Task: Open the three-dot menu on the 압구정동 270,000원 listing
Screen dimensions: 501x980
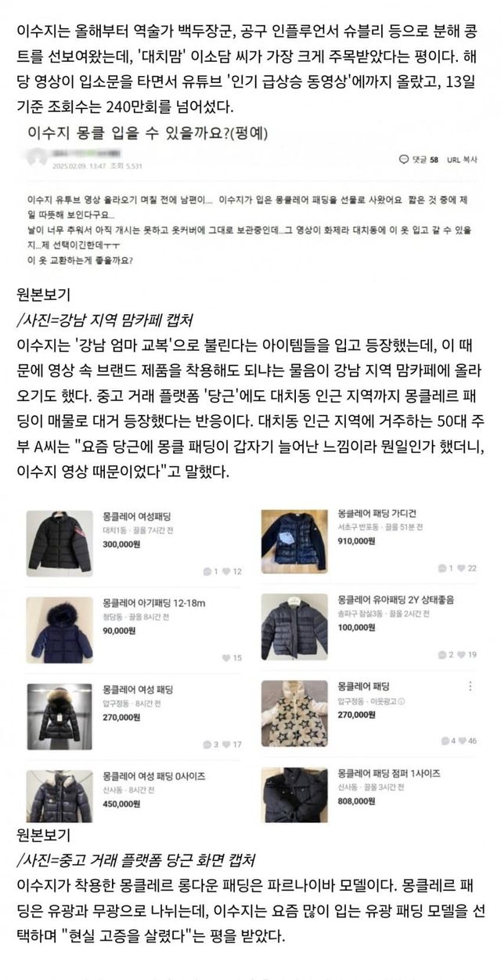Action: [x=470, y=686]
